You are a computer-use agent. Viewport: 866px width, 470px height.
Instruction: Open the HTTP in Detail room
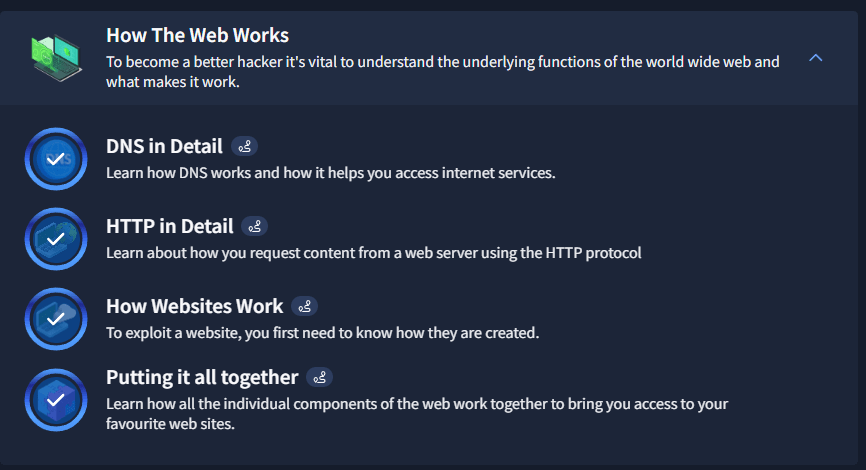169,226
